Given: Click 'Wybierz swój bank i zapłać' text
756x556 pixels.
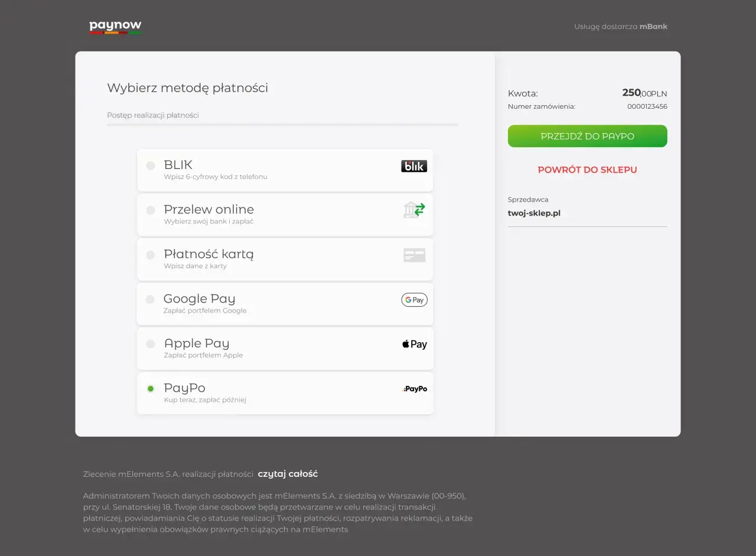Looking at the screenshot, I should tap(208, 222).
